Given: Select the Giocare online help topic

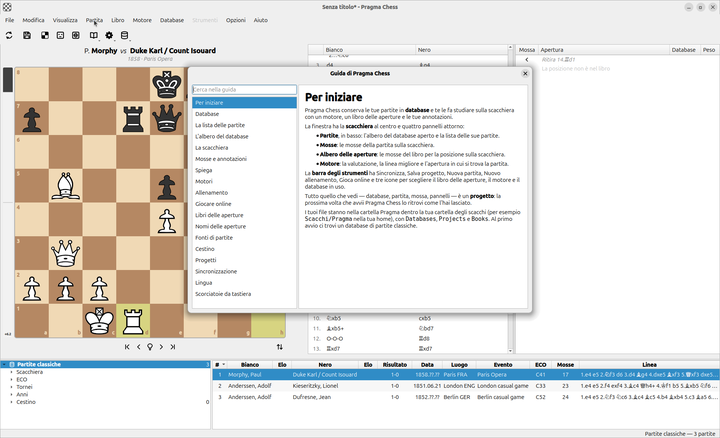Looking at the screenshot, I should (x=244, y=204).
